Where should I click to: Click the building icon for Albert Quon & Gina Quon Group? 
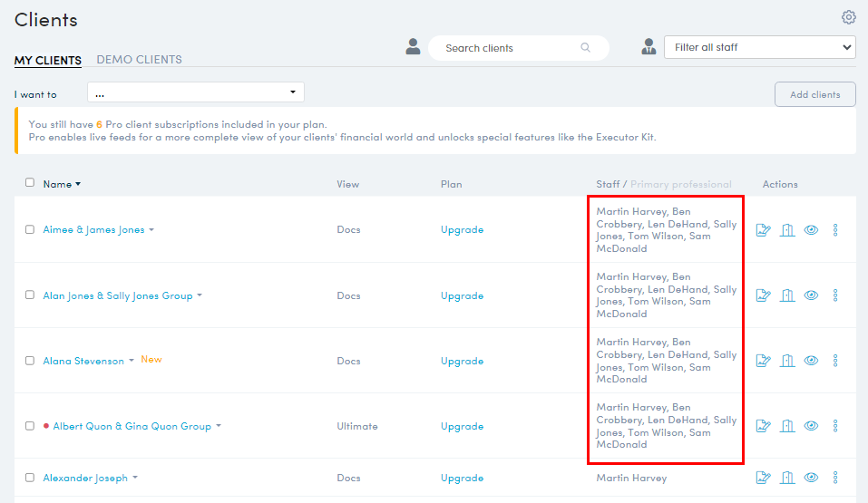787,426
